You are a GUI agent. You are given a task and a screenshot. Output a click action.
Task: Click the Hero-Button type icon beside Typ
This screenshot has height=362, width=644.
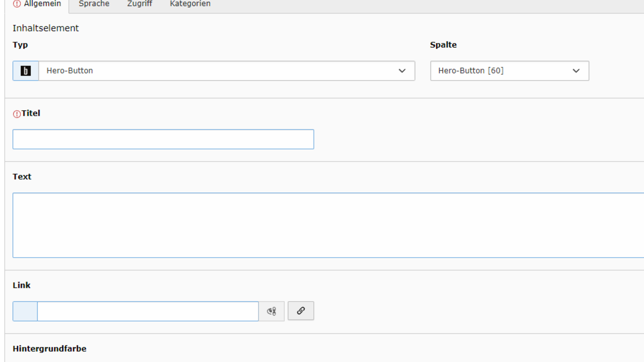[25, 71]
